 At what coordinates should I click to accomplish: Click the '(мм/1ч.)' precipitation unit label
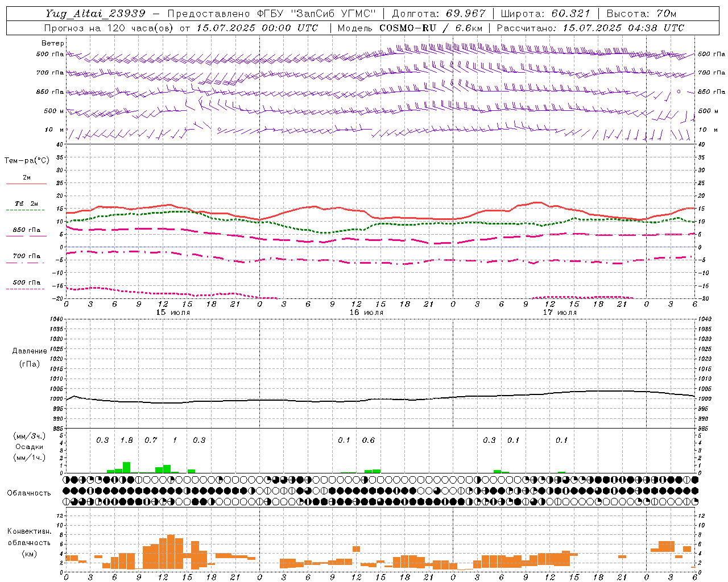pos(29,458)
